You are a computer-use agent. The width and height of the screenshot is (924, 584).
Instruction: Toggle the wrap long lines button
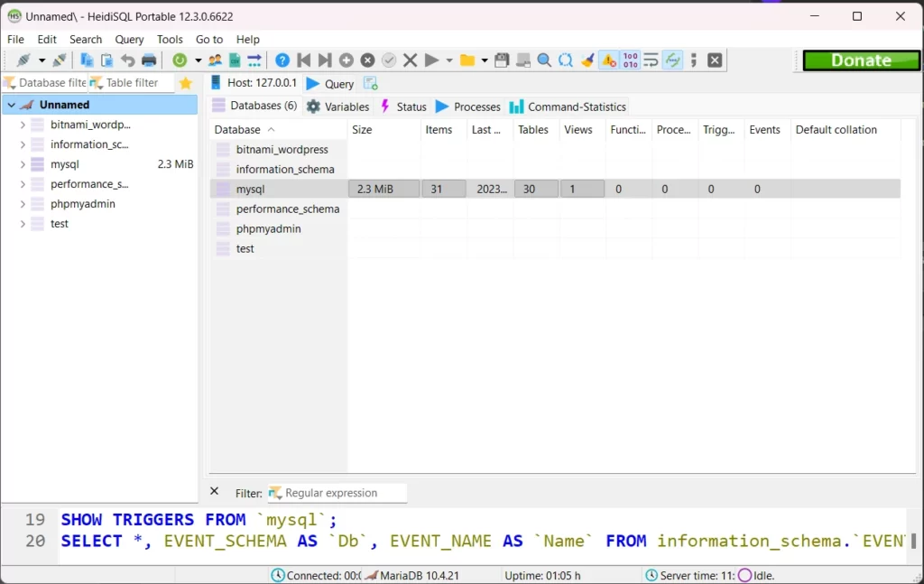(x=651, y=60)
